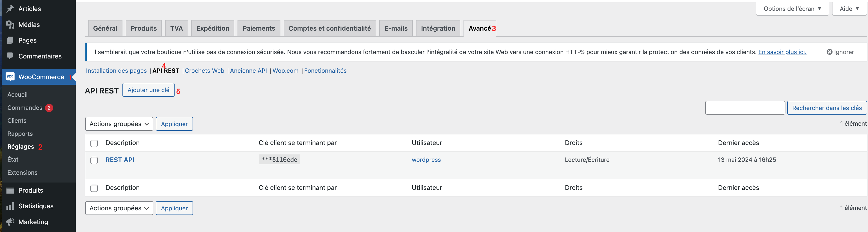This screenshot has height=232, width=868.
Task: Open the bottom Actions groupées dropdown
Action: pos(119,208)
